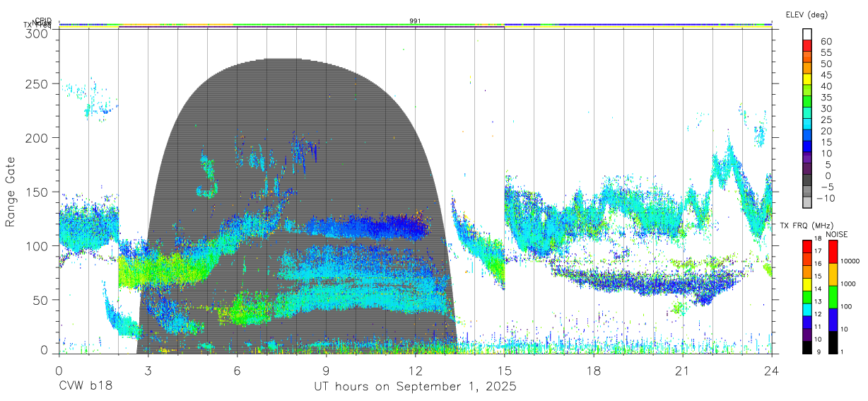
Task: Click the '45' label on the ELEV scale
Action: (826, 74)
